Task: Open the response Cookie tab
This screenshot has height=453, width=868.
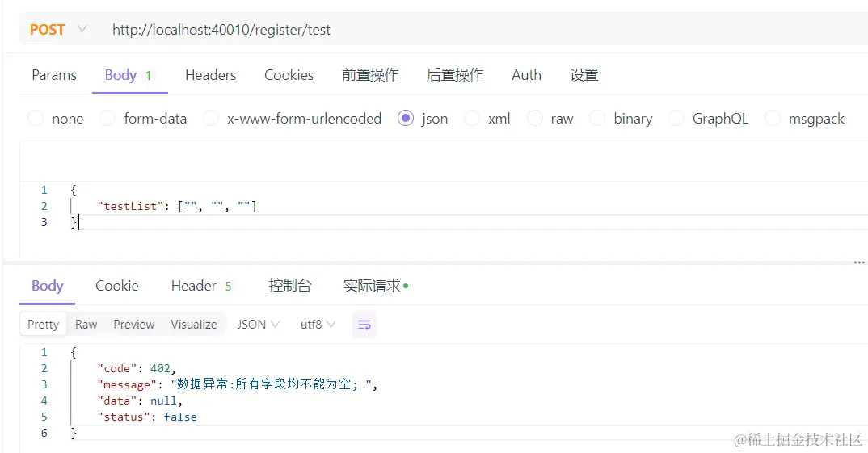Action: click(x=117, y=286)
